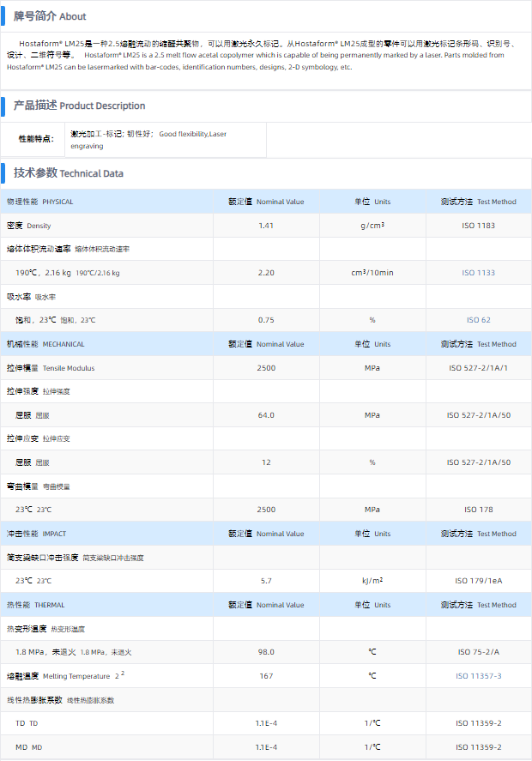532x761 pixels.
Task: Click the ISO 75-2/A test method cell
Action: 478,652
